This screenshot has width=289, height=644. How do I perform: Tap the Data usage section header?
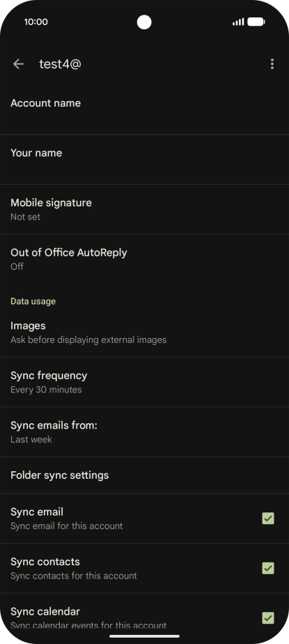coord(33,301)
